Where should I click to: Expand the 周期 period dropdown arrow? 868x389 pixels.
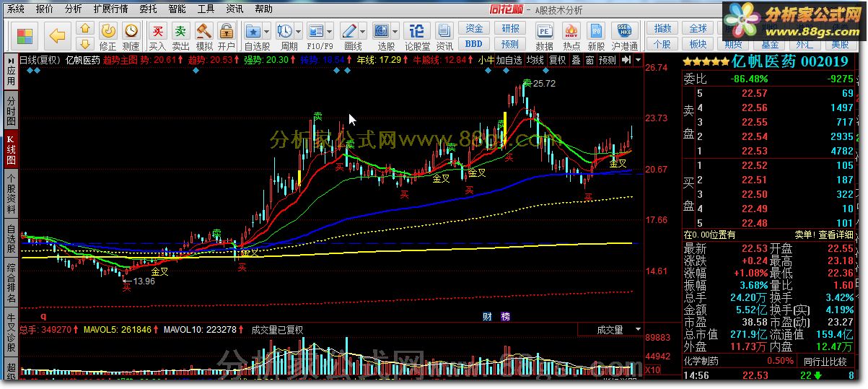click(298, 32)
